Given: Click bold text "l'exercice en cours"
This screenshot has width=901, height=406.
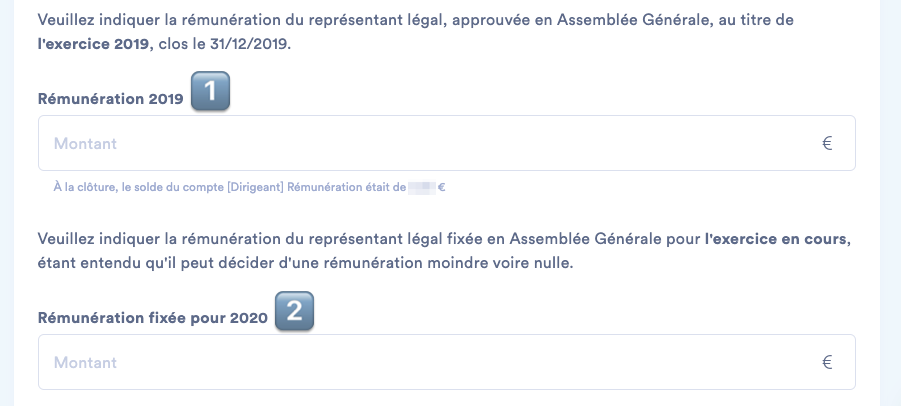Looking at the screenshot, I should (777, 239).
